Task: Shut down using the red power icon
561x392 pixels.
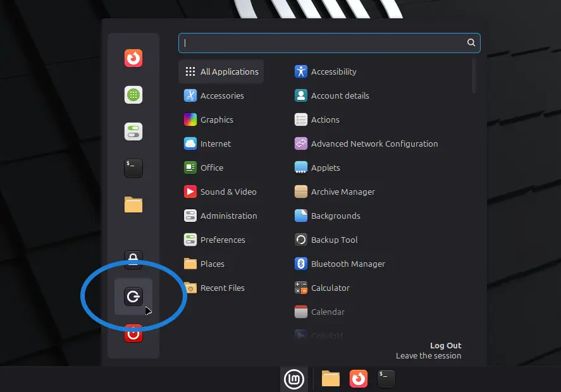Action: pos(133,334)
